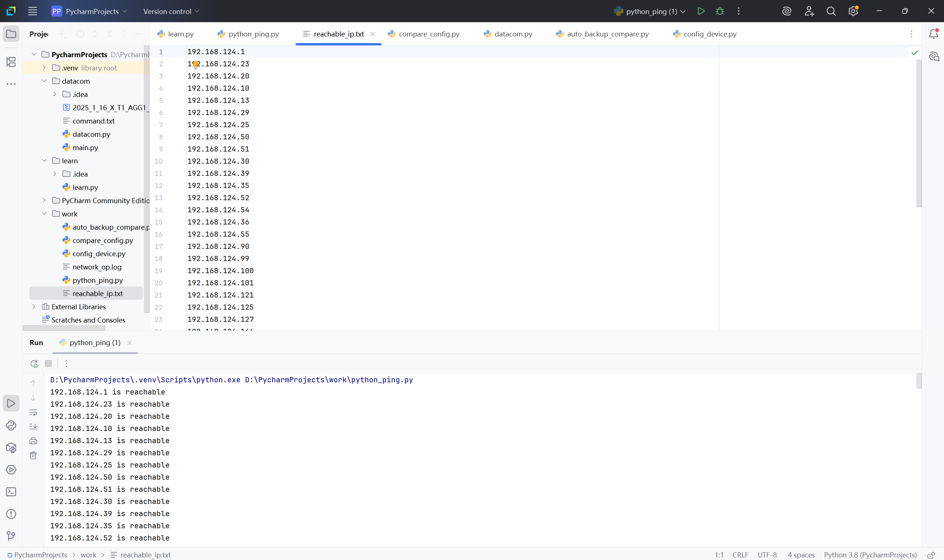
Task: Toggle the Project tool window
Action: pyautogui.click(x=11, y=34)
